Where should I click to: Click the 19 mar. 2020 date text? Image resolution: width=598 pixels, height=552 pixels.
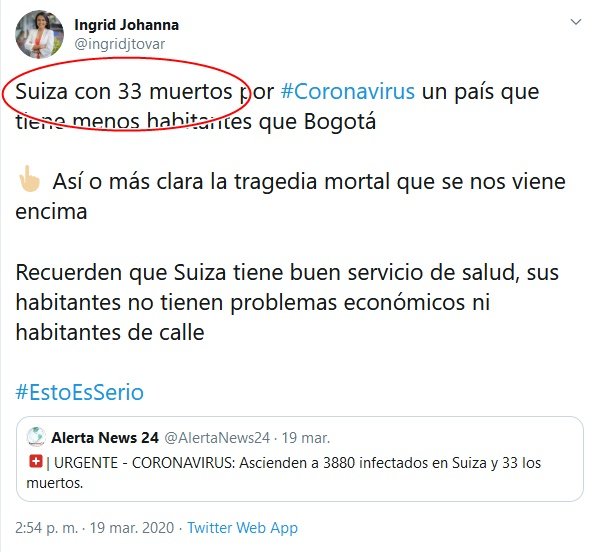tap(132, 528)
